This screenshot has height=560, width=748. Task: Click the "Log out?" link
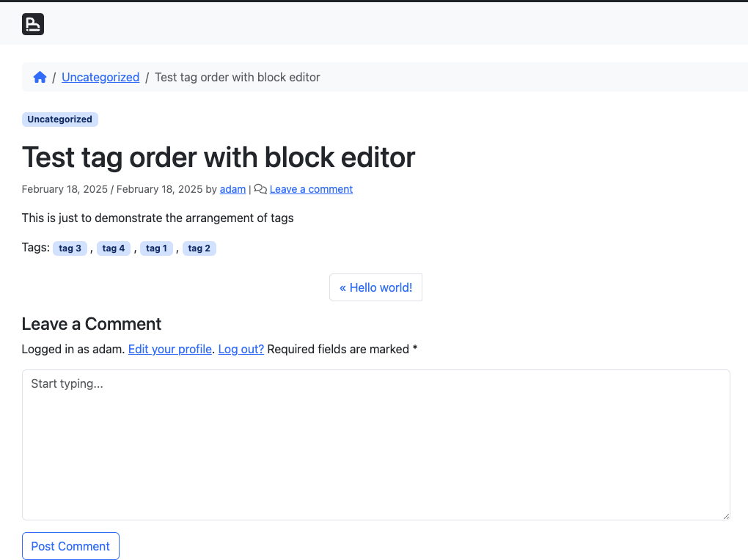(241, 349)
